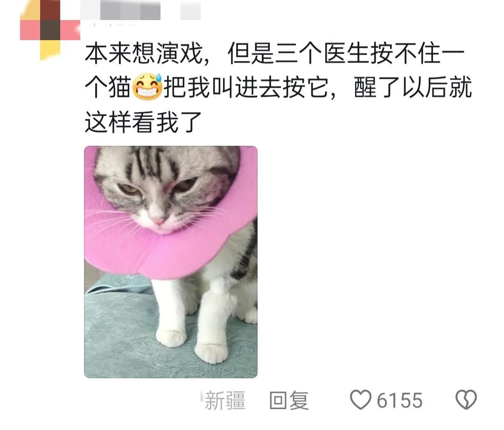
Task: Click the comment line containing 把我叫进去按它
Action: (278, 87)
